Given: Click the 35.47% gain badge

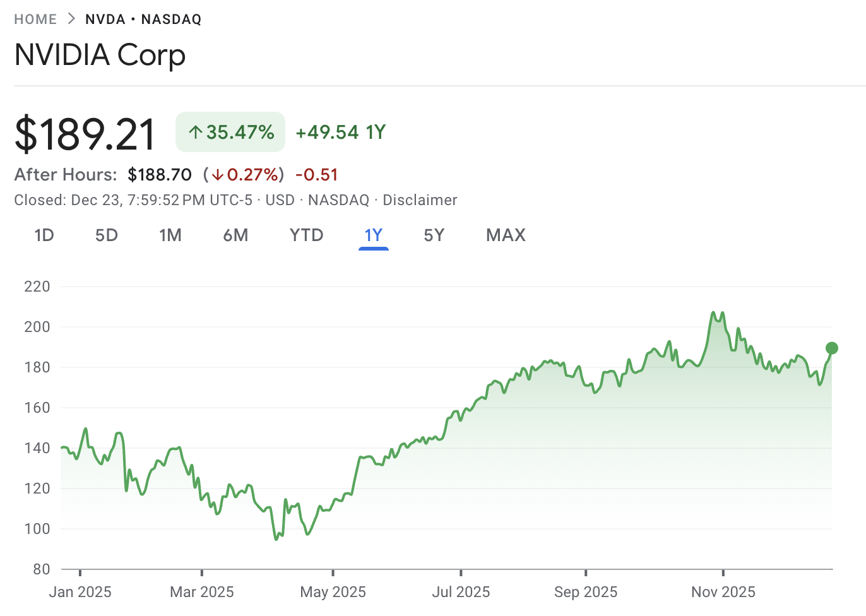Looking at the screenshot, I should 230,132.
